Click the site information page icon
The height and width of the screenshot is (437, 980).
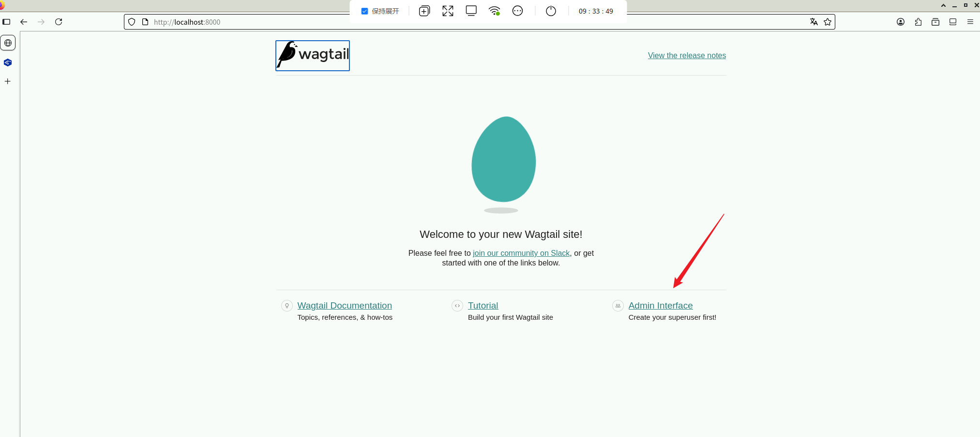(x=145, y=22)
